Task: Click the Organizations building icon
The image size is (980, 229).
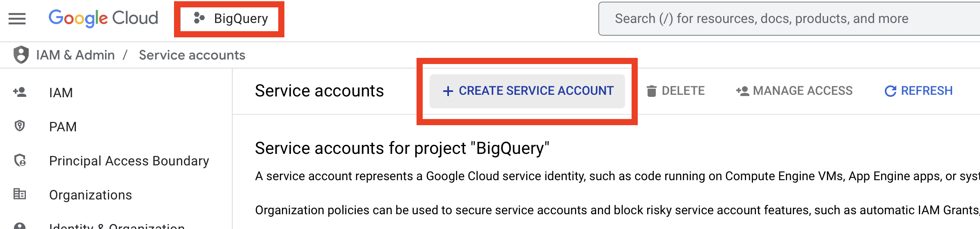Action: pyautogui.click(x=20, y=194)
